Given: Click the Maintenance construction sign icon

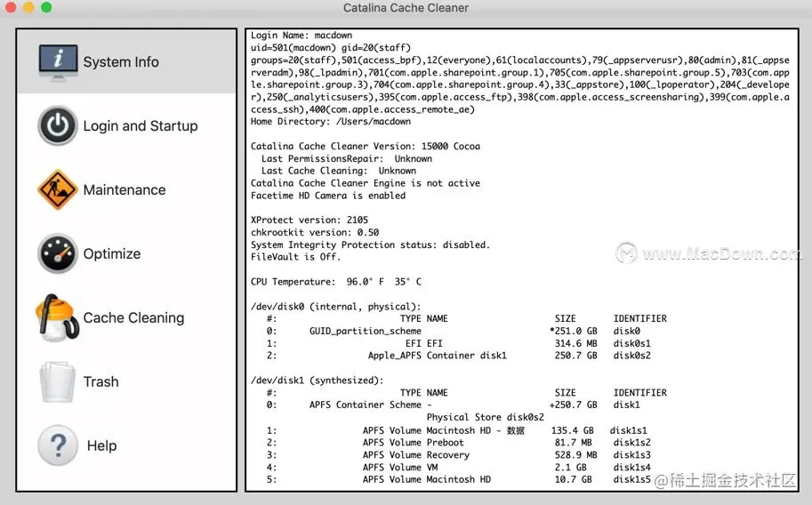Looking at the screenshot, I should 58,189.
